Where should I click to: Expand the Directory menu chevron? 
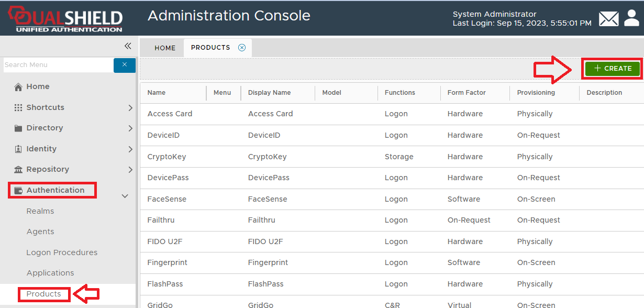pyautogui.click(x=130, y=128)
